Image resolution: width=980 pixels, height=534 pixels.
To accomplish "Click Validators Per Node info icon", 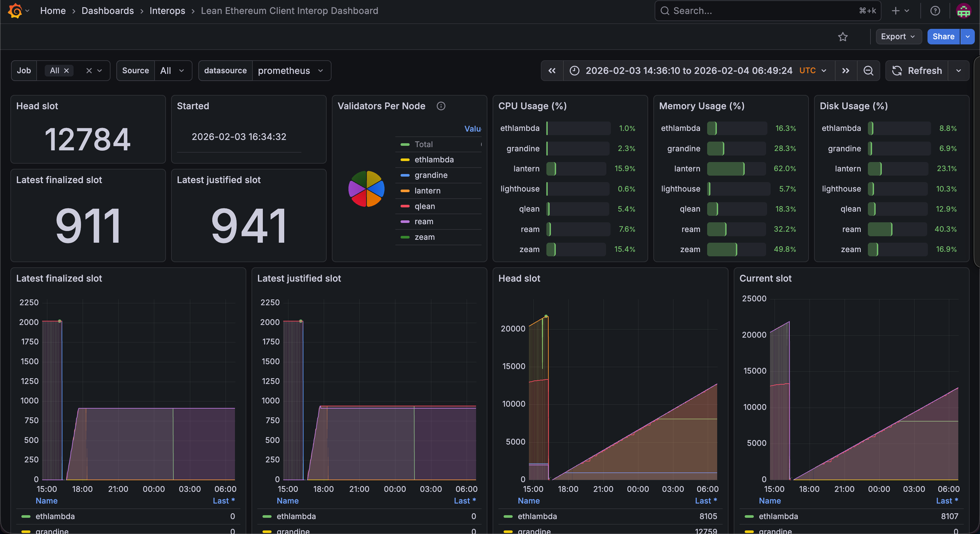I will [x=441, y=106].
